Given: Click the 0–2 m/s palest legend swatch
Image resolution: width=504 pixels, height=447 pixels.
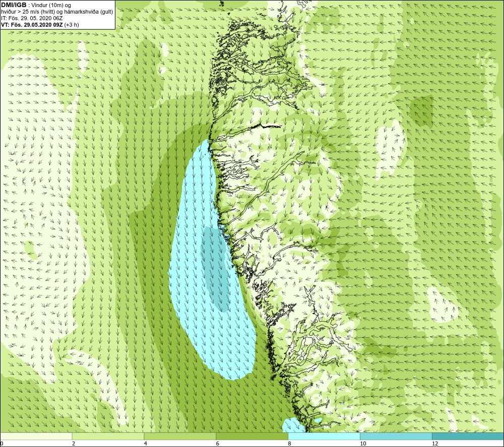Looking at the screenshot, I should pyautogui.click(x=36, y=436).
